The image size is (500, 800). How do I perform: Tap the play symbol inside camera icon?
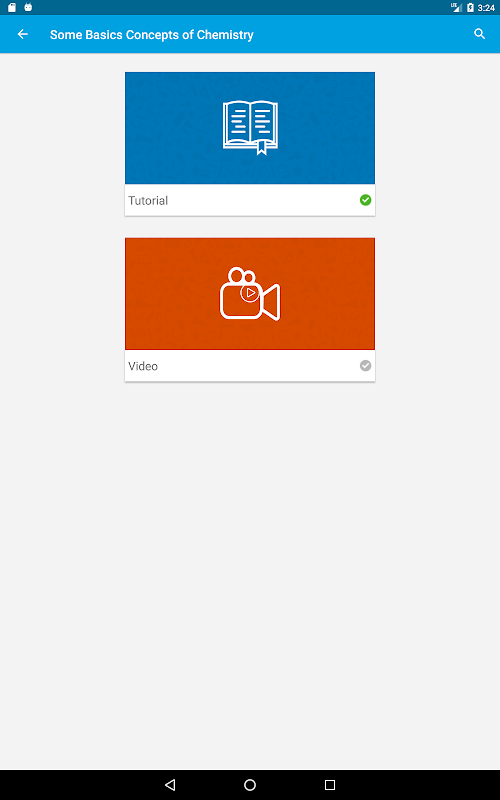[250, 293]
